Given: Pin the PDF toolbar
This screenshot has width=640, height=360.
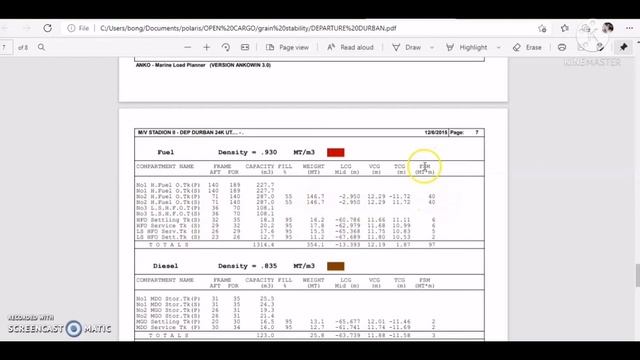Looking at the screenshot, I should coord(624,47).
